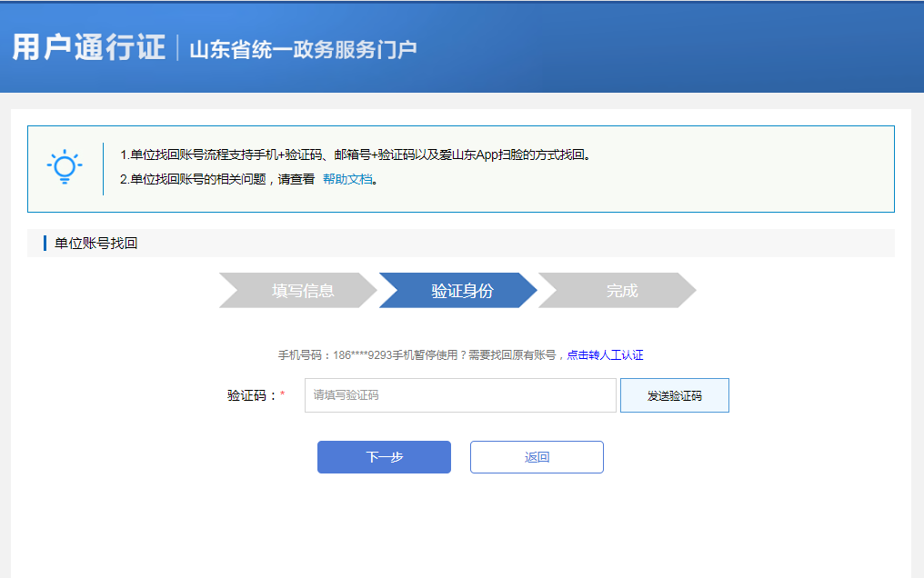This screenshot has height=578, width=924.
Task: Click the first tip about 手机+验证码 recovery
Action: (355, 154)
